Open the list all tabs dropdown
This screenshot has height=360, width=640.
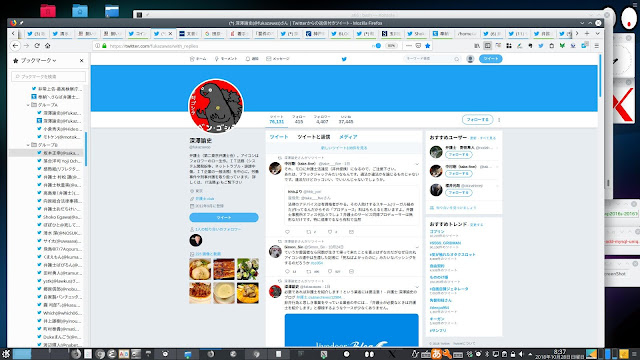[x=597, y=33]
